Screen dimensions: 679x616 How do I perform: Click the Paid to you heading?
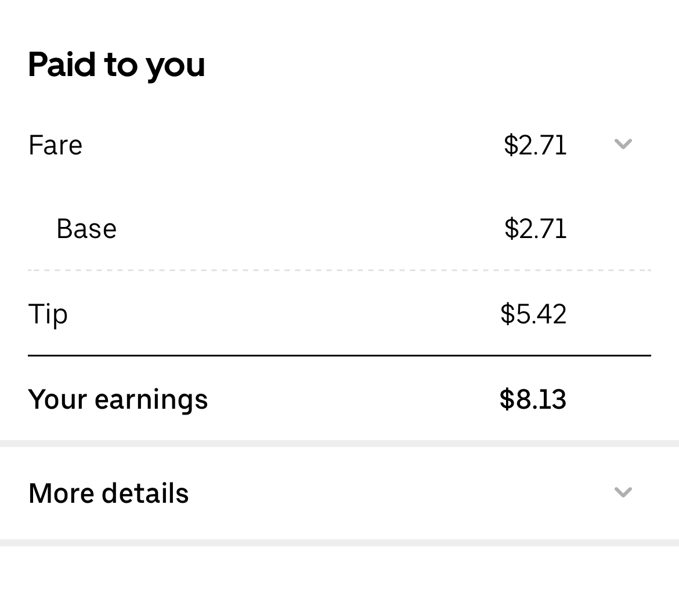(x=117, y=64)
